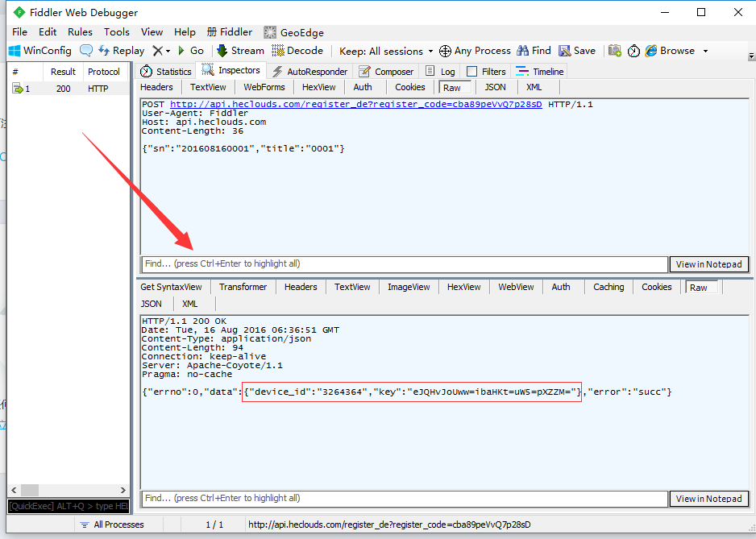This screenshot has width=756, height=539.
Task: Switch to the Inspectors tab
Action: click(231, 70)
